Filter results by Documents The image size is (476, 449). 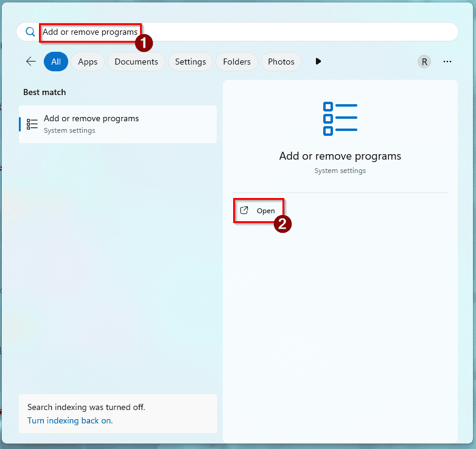(x=136, y=62)
